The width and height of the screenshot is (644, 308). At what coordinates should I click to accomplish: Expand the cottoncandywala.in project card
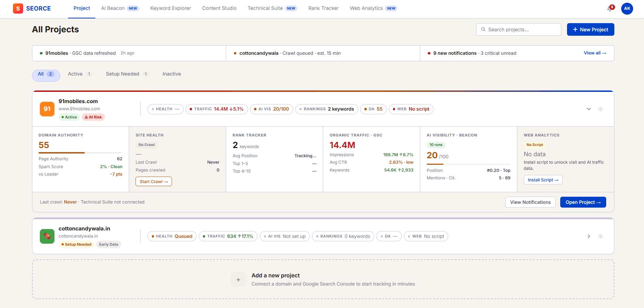588,236
